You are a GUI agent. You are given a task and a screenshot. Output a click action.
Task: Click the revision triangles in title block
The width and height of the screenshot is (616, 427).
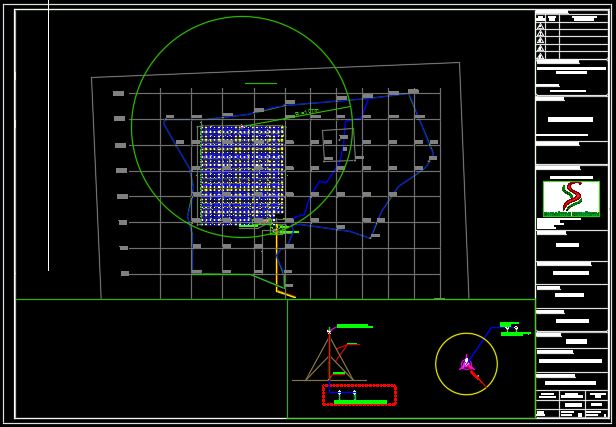click(541, 34)
